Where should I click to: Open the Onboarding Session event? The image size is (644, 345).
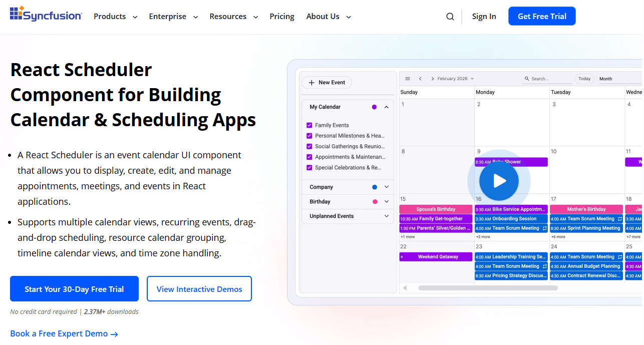click(511, 219)
